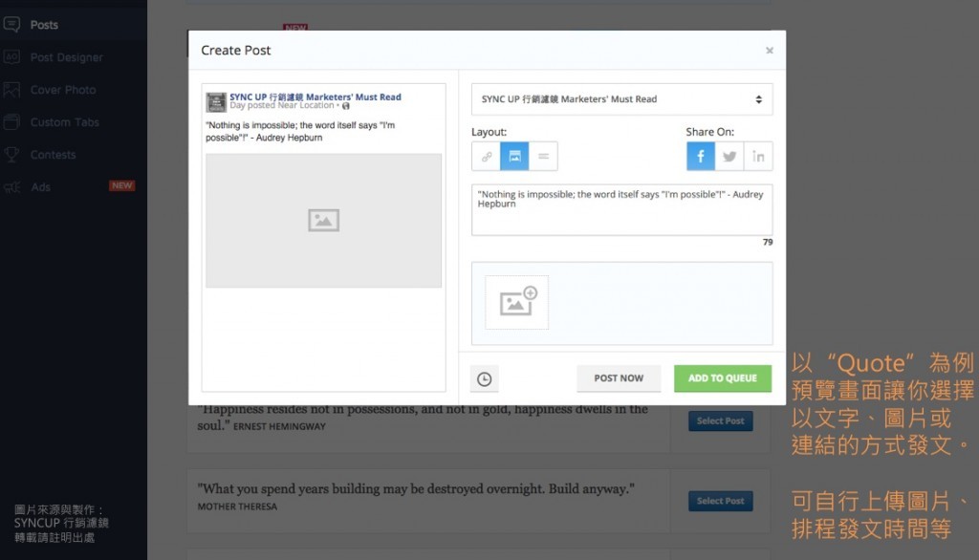Select the image layout icon
The image size is (979, 560).
click(x=514, y=157)
